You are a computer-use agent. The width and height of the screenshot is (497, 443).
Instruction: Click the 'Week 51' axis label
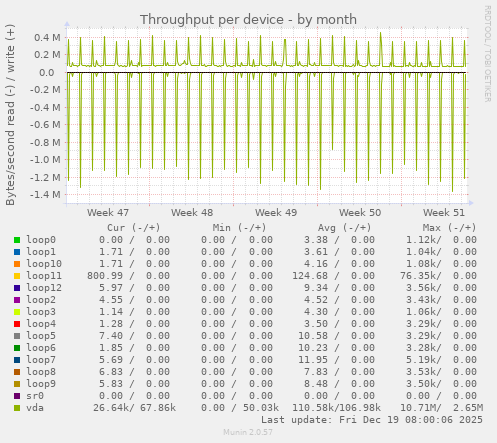coord(444,212)
